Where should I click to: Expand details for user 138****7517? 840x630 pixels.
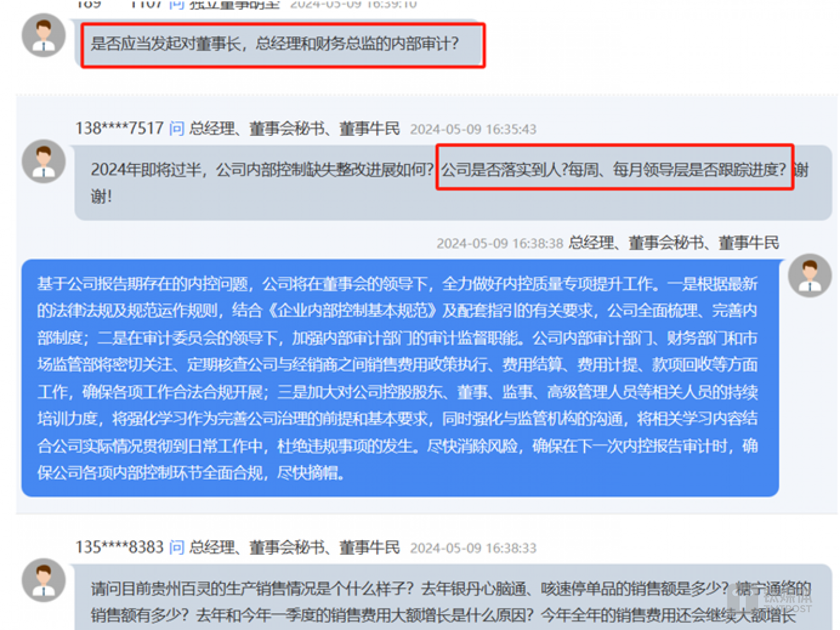coord(120,129)
